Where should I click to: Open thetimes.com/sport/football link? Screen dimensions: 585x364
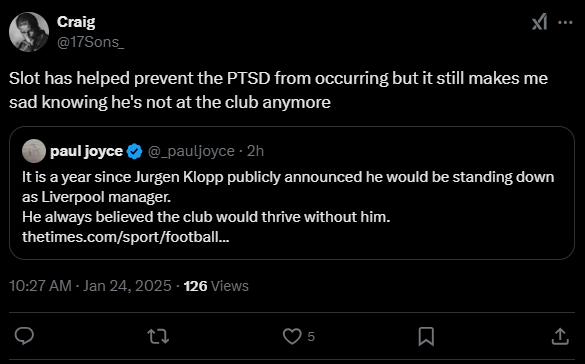[x=125, y=237]
